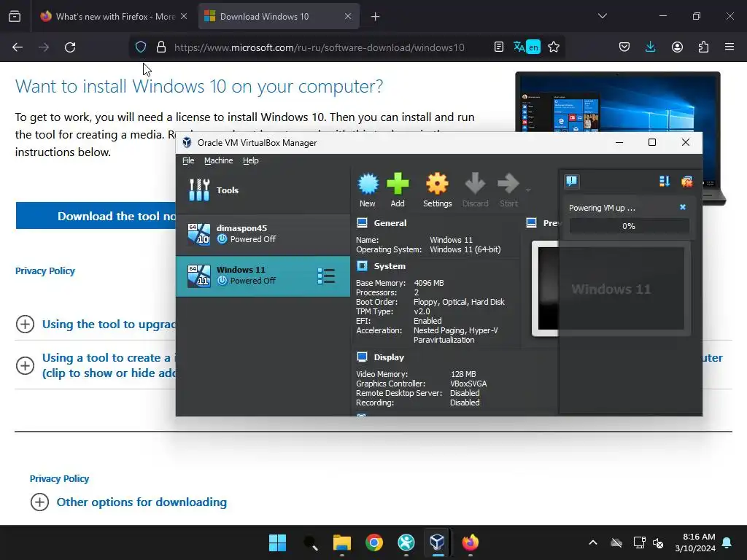Open Firefox downloads panel
747x560 pixels.
tap(650, 47)
